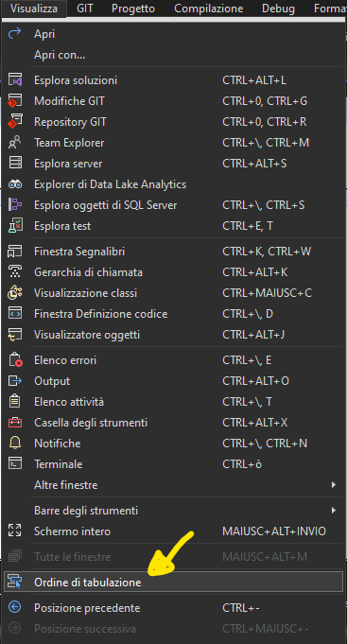
Task: Click the Esplora test flask icon
Action: 15,226
